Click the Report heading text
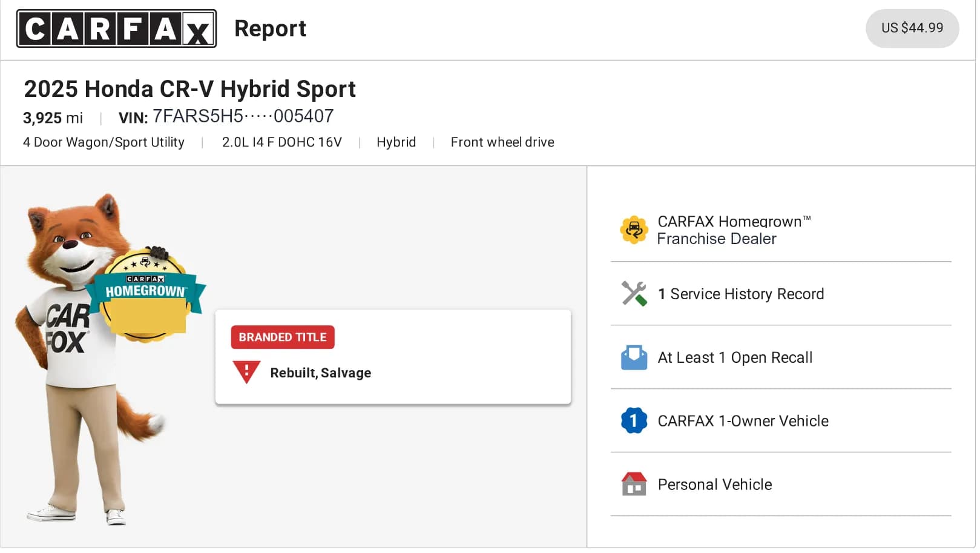Screen dimensions: 980x553 tap(270, 28)
